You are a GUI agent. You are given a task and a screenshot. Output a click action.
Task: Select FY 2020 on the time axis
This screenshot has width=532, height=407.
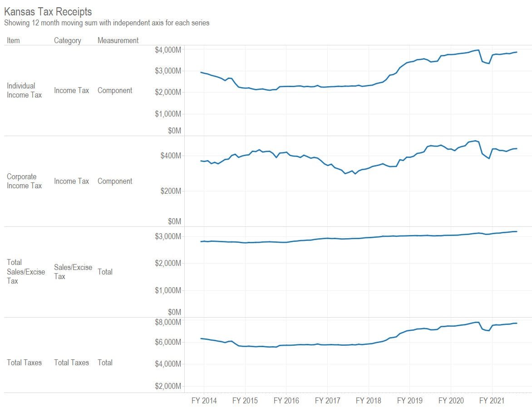coord(451,401)
